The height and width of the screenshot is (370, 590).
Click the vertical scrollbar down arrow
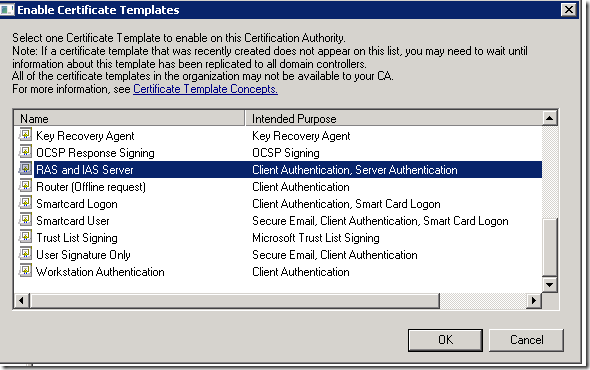[549, 285]
